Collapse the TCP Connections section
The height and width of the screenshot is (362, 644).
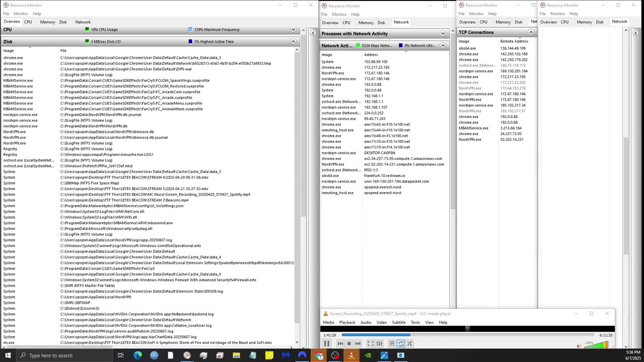[531, 32]
